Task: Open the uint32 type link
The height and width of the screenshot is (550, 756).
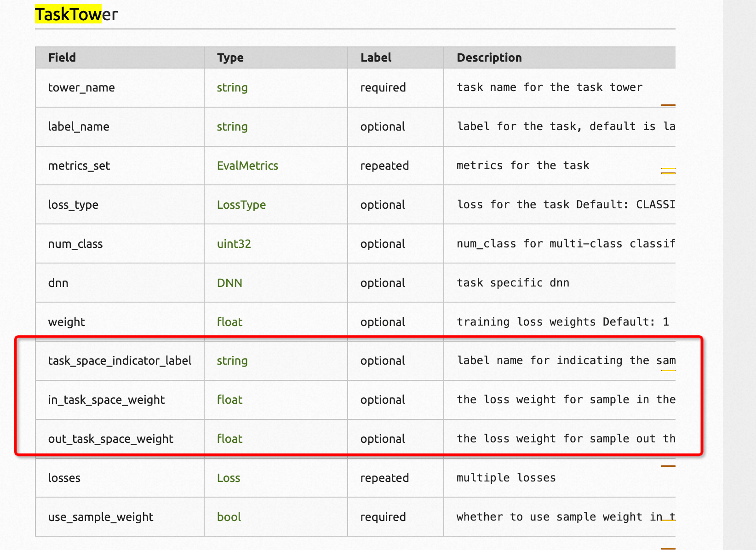Action: pyautogui.click(x=234, y=244)
